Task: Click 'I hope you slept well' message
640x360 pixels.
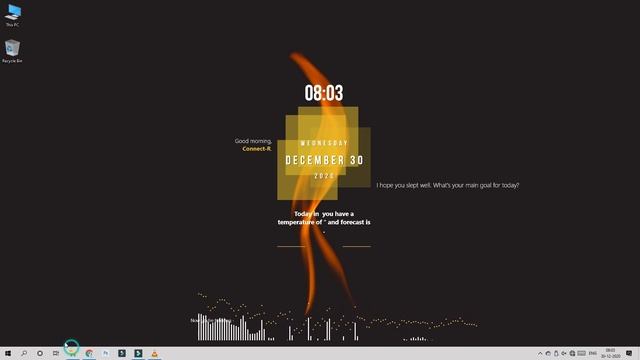Action: (448, 185)
